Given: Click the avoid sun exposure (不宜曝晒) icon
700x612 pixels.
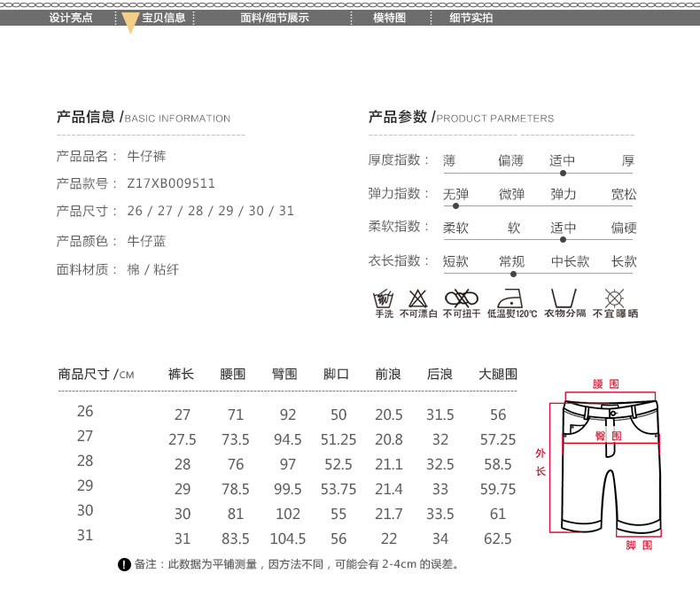Looking at the screenshot, I should tap(614, 298).
